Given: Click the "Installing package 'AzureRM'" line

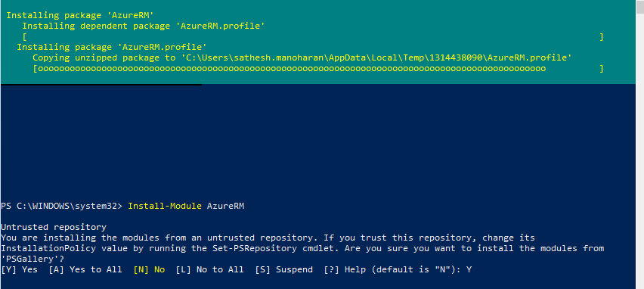Looking at the screenshot, I should tap(80, 16).
